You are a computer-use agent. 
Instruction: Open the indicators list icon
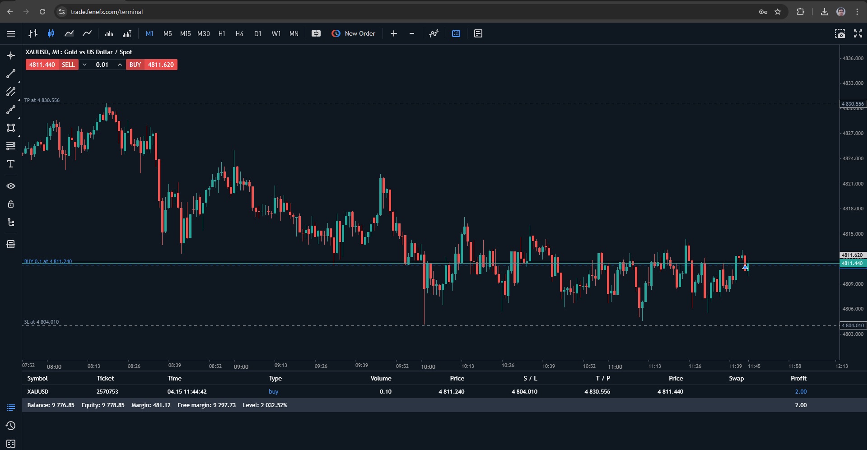pyautogui.click(x=434, y=33)
